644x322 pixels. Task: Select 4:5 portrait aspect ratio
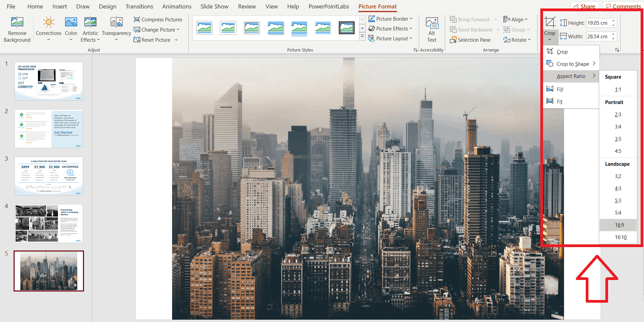(618, 151)
